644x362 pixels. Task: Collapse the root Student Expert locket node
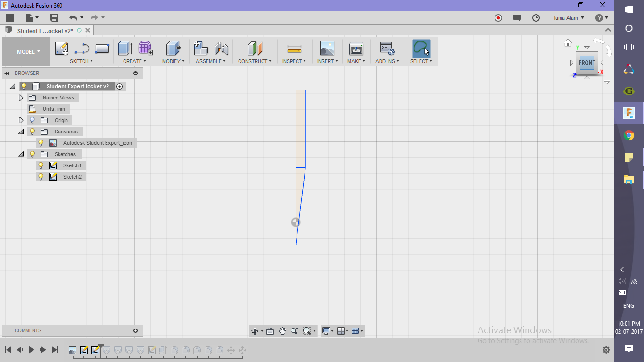(12, 86)
